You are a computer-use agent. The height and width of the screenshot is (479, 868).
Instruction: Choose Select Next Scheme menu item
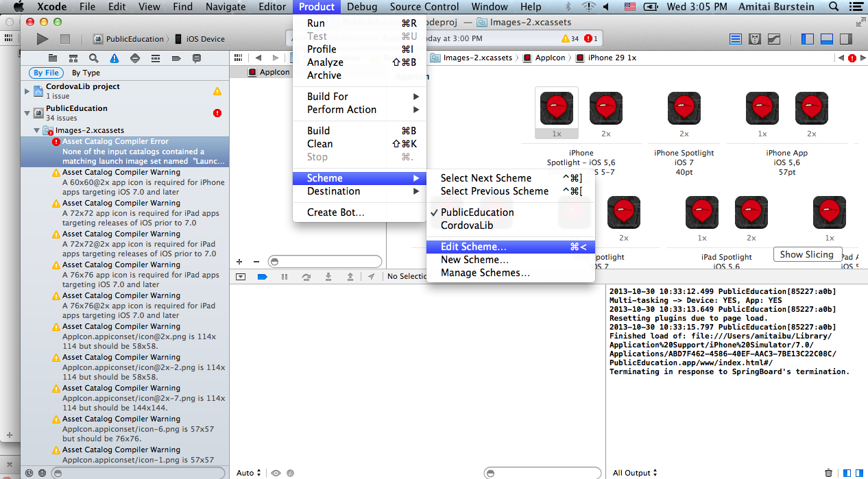click(x=511, y=178)
